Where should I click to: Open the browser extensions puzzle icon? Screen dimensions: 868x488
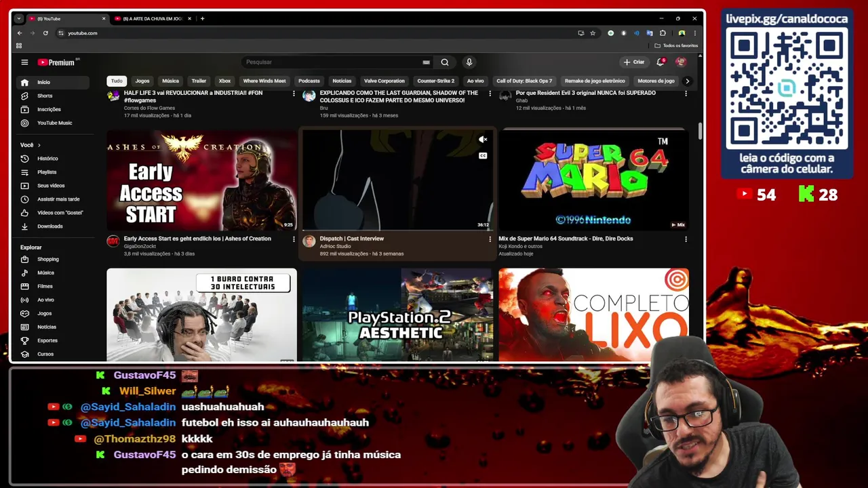[663, 33]
